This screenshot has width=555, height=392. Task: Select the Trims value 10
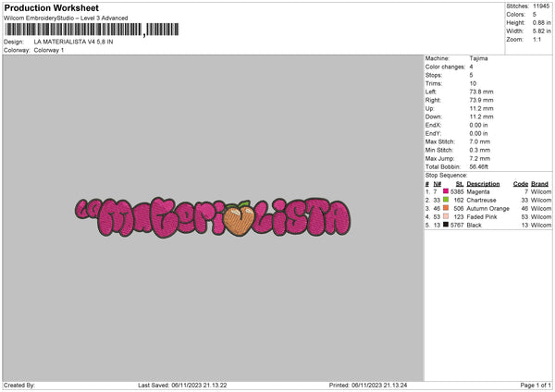click(473, 83)
